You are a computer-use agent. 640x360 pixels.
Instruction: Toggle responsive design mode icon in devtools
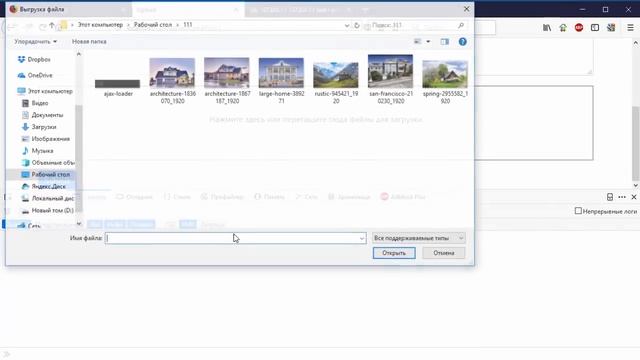click(610, 197)
